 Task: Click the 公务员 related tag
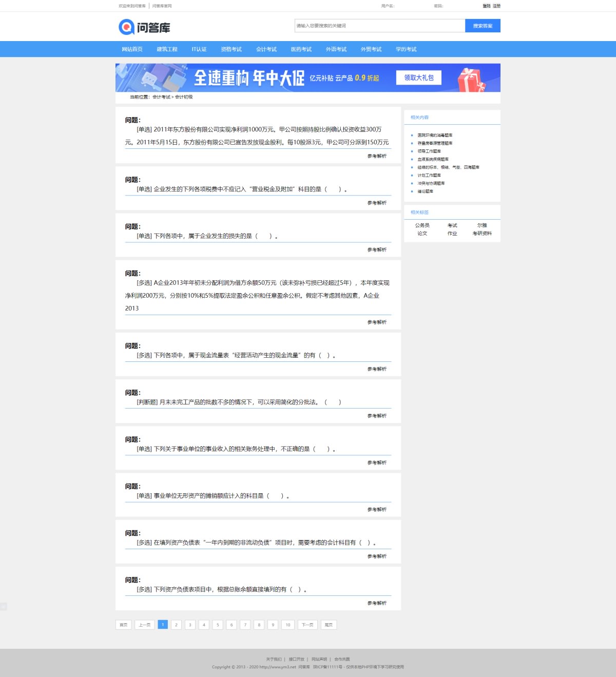(x=422, y=225)
